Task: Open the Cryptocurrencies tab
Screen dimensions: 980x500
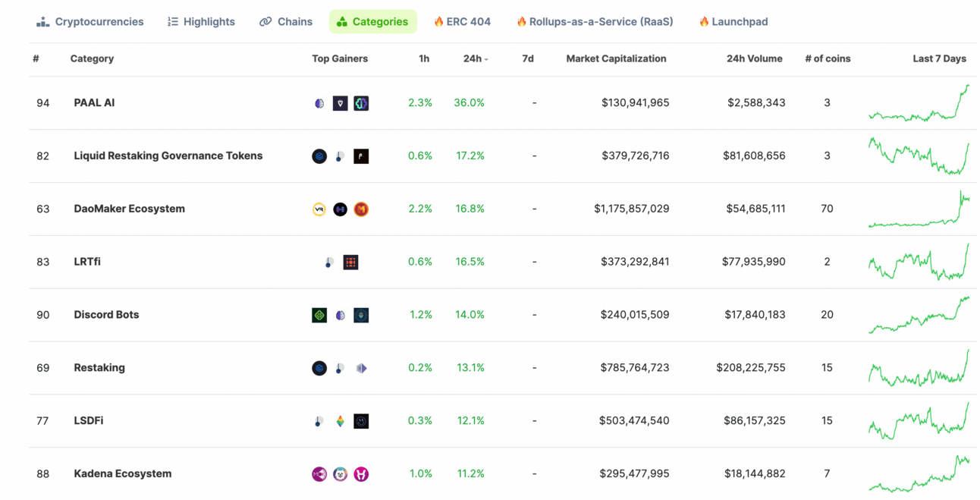Action: 90,22
